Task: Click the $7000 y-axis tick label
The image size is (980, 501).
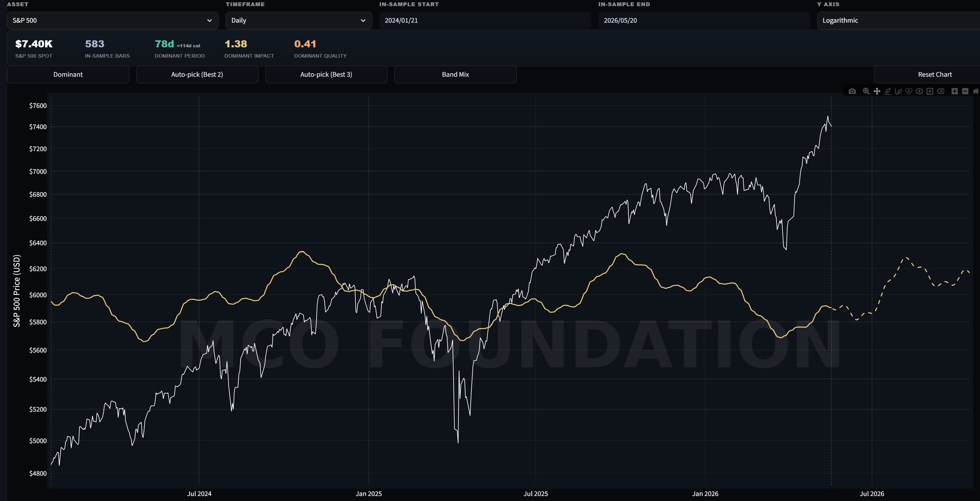Action: coord(38,171)
